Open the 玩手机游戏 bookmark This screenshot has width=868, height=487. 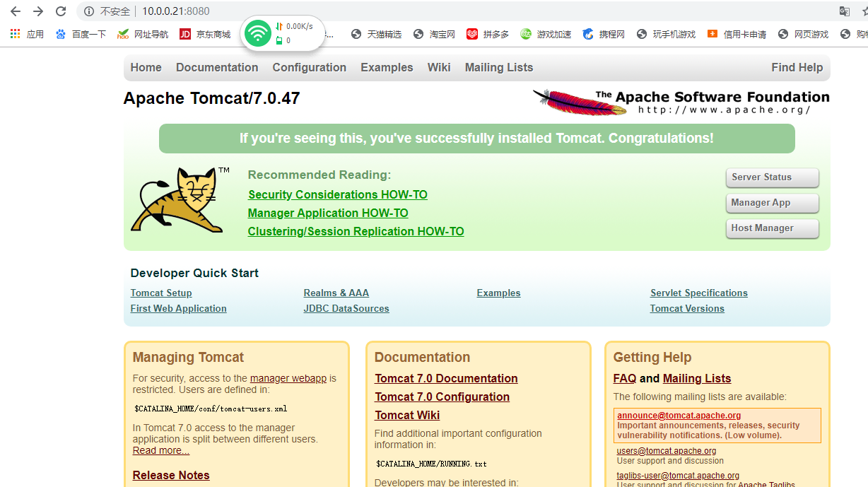click(x=666, y=34)
